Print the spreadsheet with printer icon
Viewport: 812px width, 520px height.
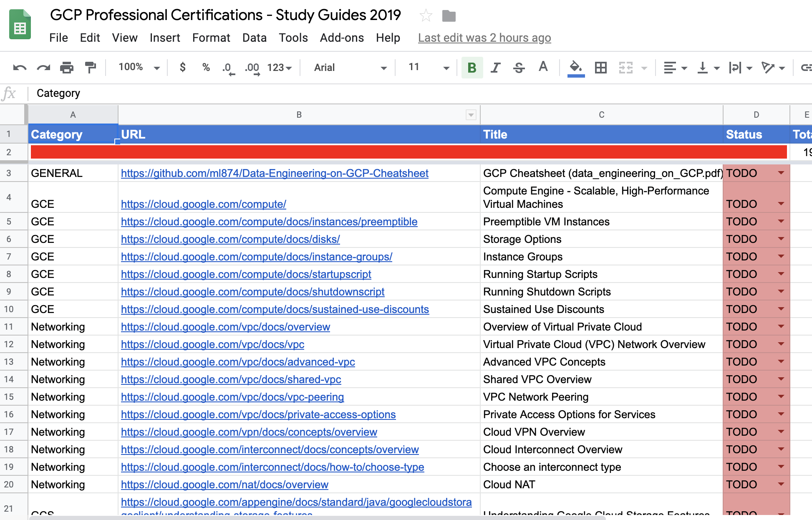[67, 67]
